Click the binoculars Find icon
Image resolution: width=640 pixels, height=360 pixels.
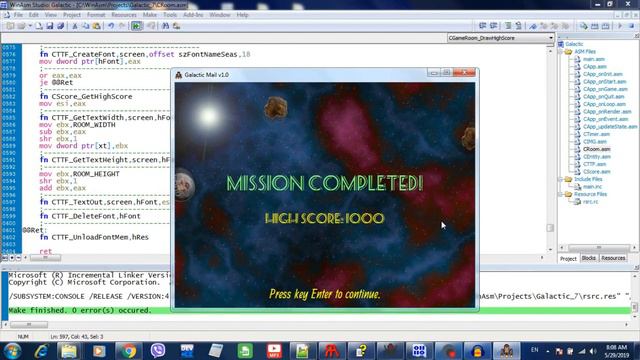point(165,26)
